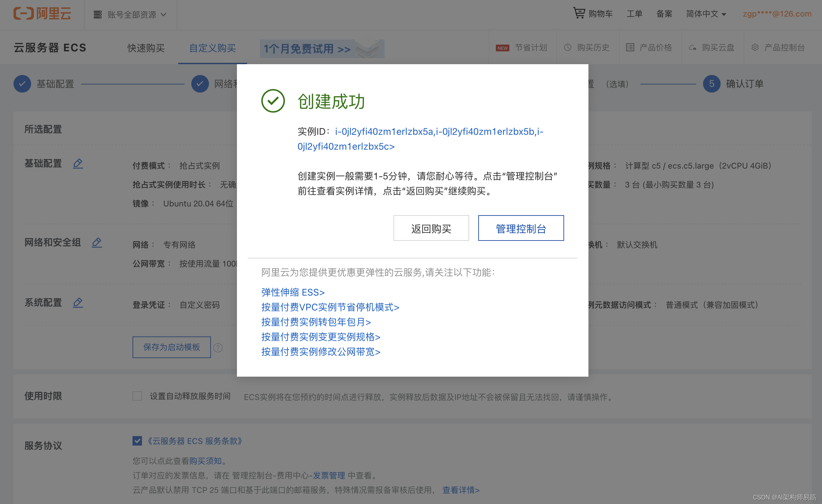Image resolution: width=822 pixels, height=504 pixels.
Task: Click the step 5 确认订单 circle
Action: 711,84
